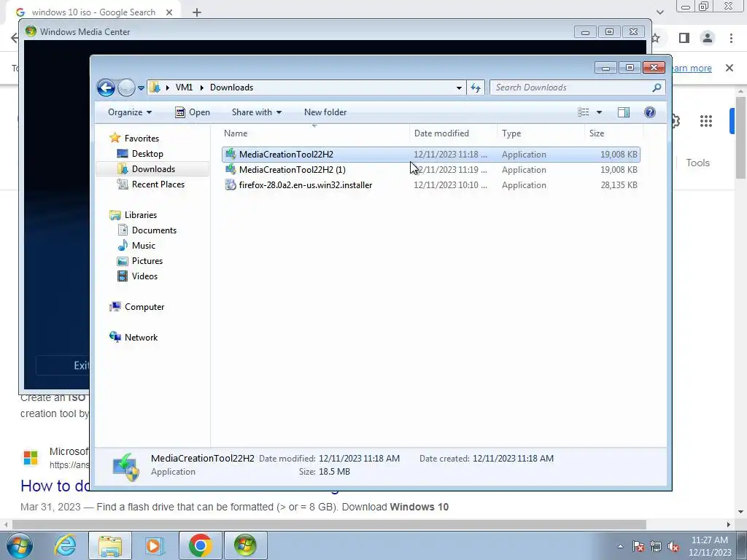This screenshot has width=747, height=560.
Task: Click the Music note icon
Action: pyautogui.click(x=123, y=245)
